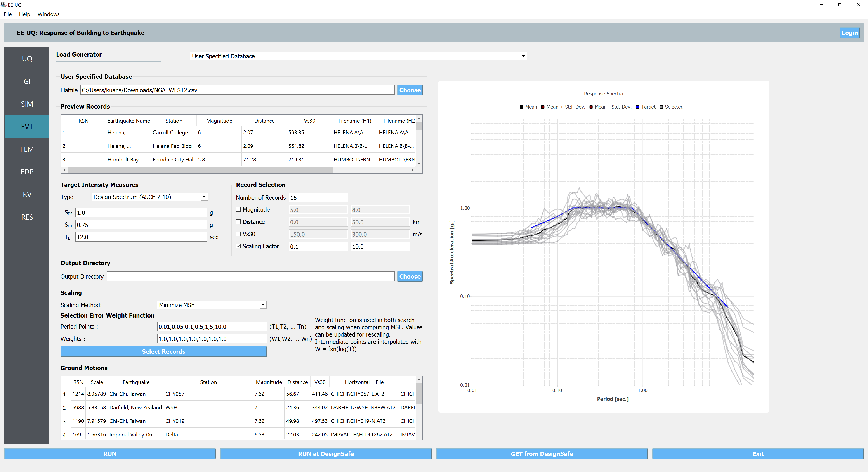Click RUN at DesignSafe button
The image size is (868, 472).
(326, 454)
